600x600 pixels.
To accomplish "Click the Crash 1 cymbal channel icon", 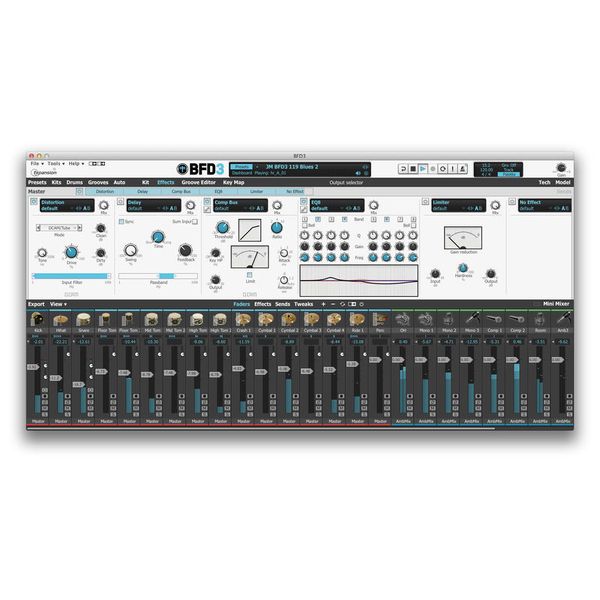I will click(242, 320).
